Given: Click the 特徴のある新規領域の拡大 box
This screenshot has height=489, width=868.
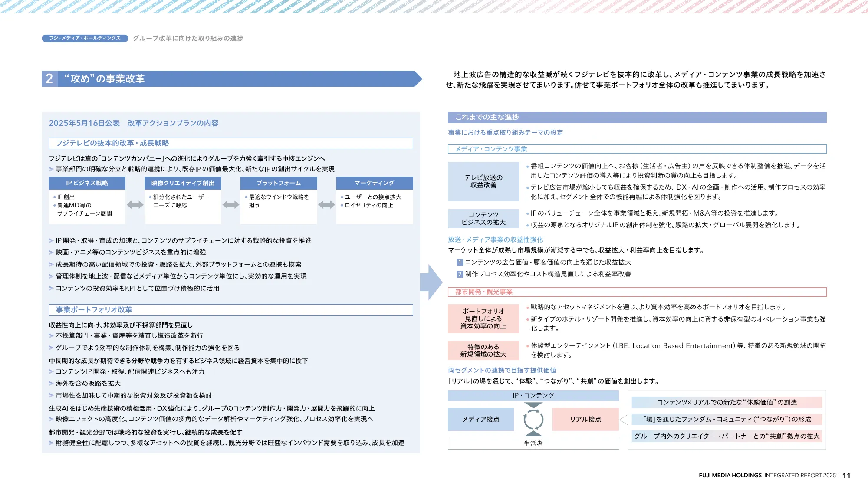Looking at the screenshot, I should [483, 351].
